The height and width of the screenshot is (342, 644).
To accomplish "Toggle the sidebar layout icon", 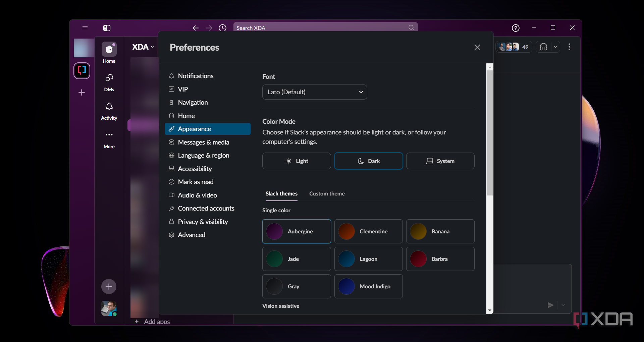I will (107, 28).
